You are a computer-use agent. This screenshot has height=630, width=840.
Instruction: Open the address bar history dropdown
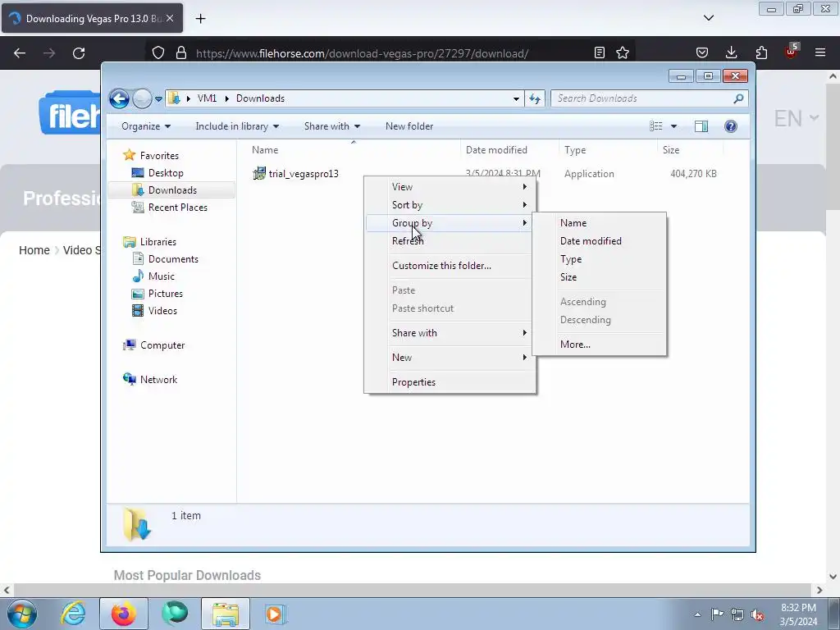516,99
